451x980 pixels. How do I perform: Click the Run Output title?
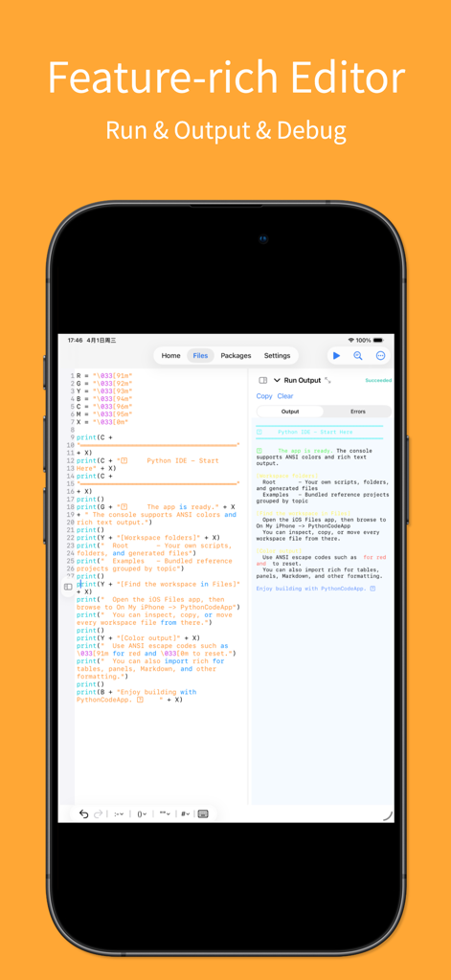[x=303, y=380]
